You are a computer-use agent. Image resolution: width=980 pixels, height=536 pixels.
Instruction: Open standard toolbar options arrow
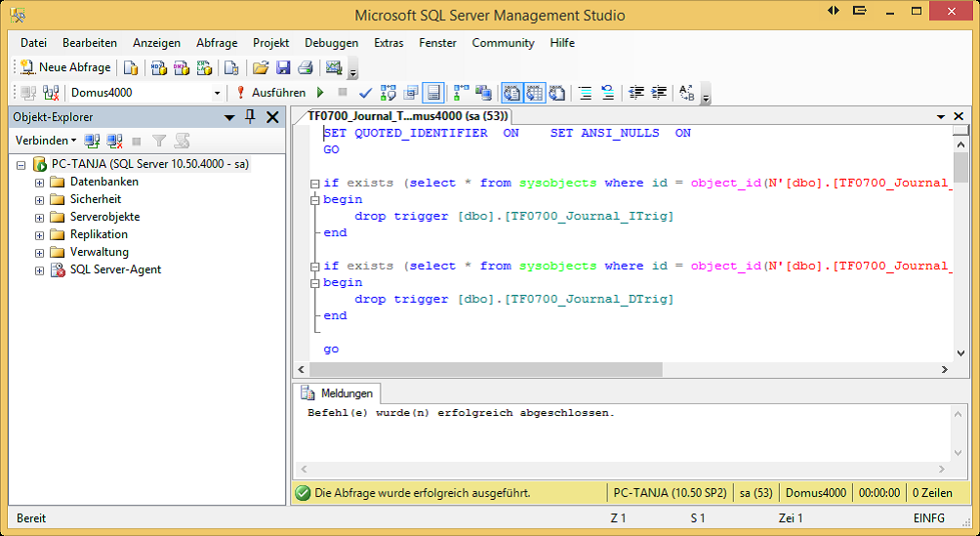(x=353, y=68)
